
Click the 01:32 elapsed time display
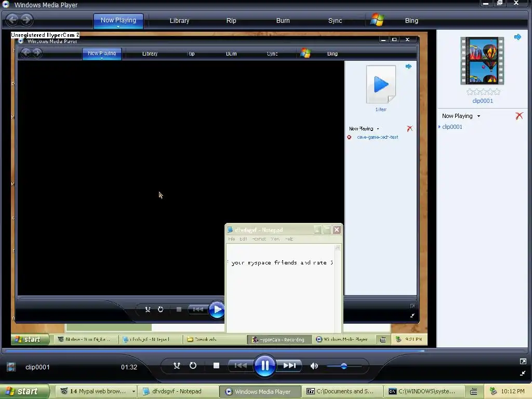[x=129, y=367]
